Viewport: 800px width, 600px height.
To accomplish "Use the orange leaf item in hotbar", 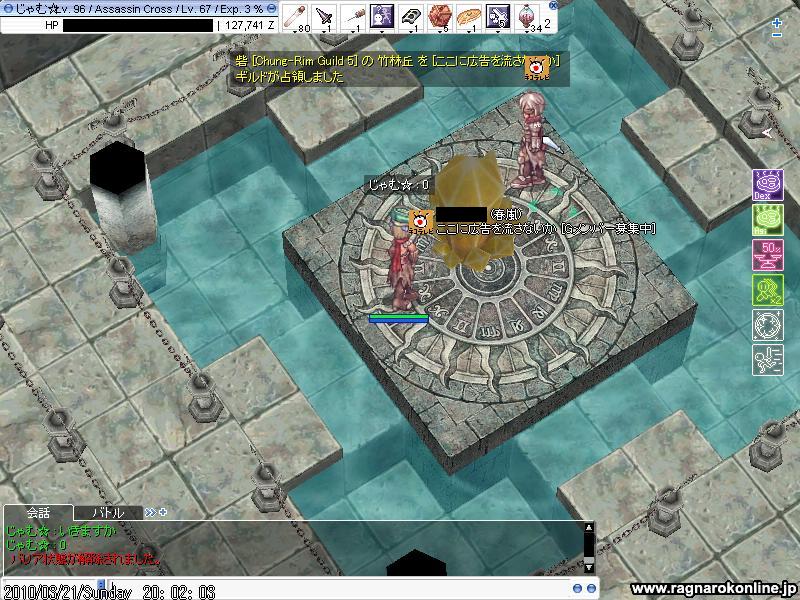I will point(468,17).
